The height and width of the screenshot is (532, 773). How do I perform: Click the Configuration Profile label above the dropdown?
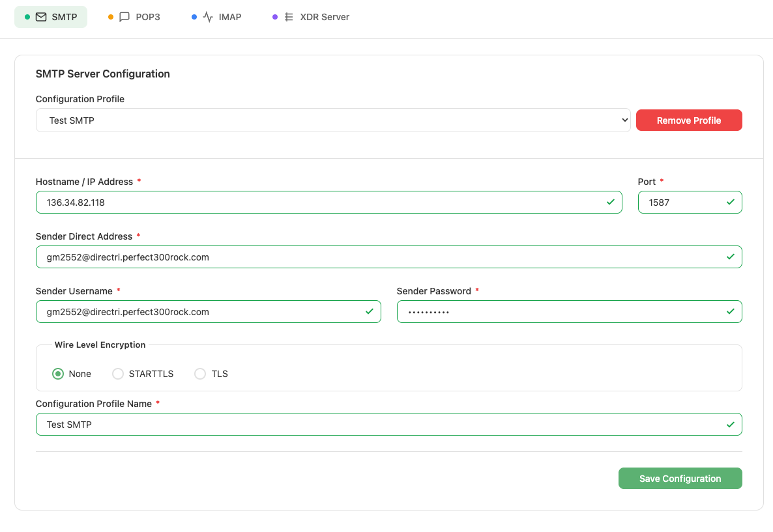pyautogui.click(x=80, y=99)
